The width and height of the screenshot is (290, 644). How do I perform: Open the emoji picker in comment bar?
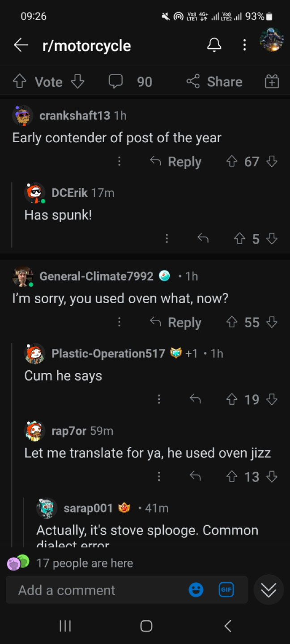click(x=196, y=590)
